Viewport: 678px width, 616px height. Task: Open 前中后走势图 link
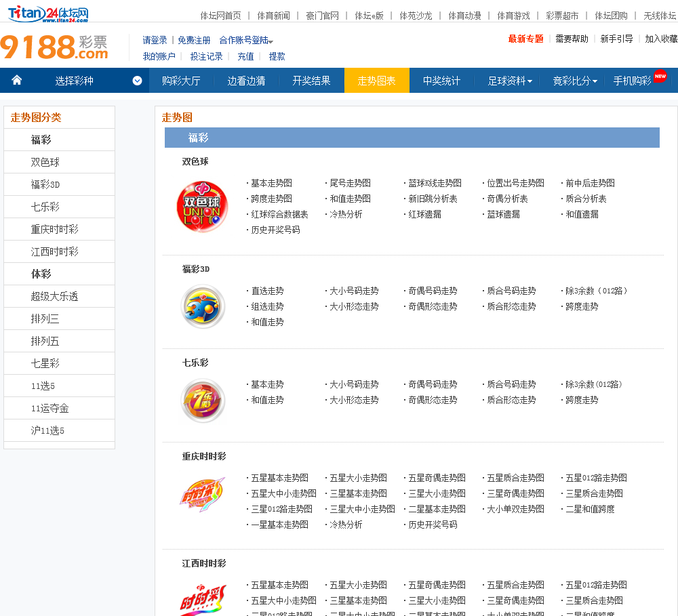(590, 183)
